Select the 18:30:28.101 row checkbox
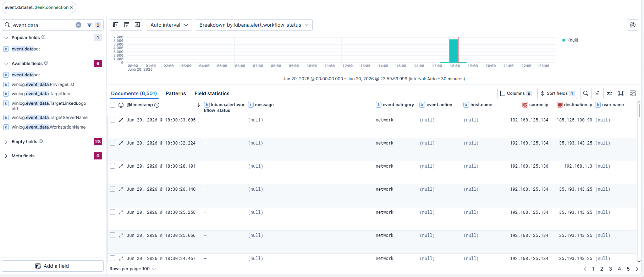This screenshot has height=277, width=644. (x=112, y=166)
